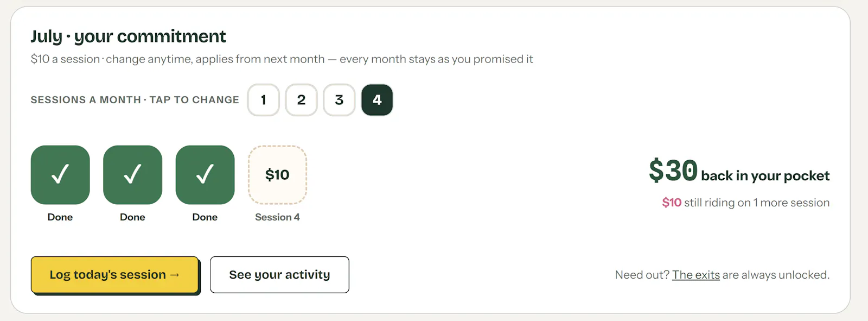Click the $10 a session description line

282,59
